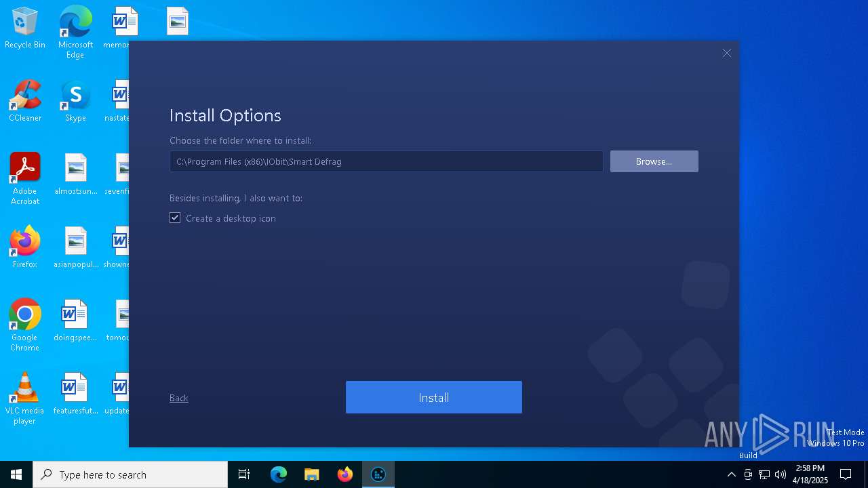Go Back to previous installer step
The height and width of the screenshot is (488, 868).
point(179,398)
